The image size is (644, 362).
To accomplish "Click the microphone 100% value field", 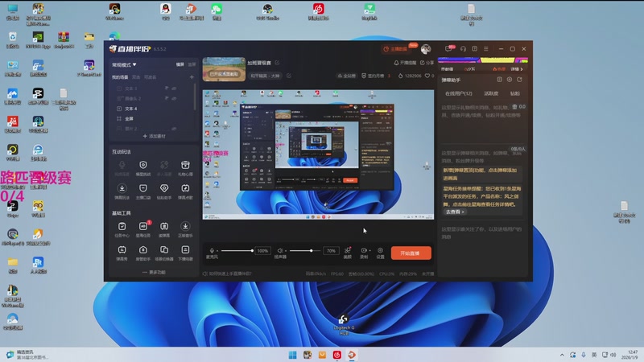I will pyautogui.click(x=262, y=250).
